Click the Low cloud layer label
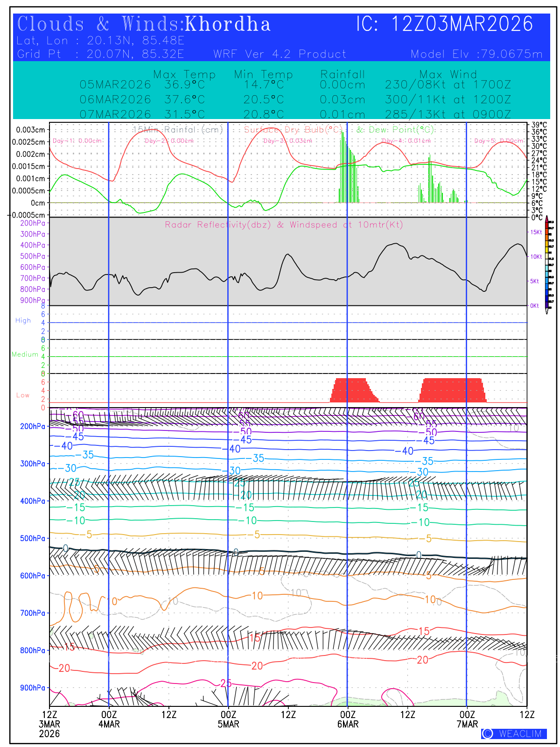This screenshot has width=560, height=747. coord(23,395)
